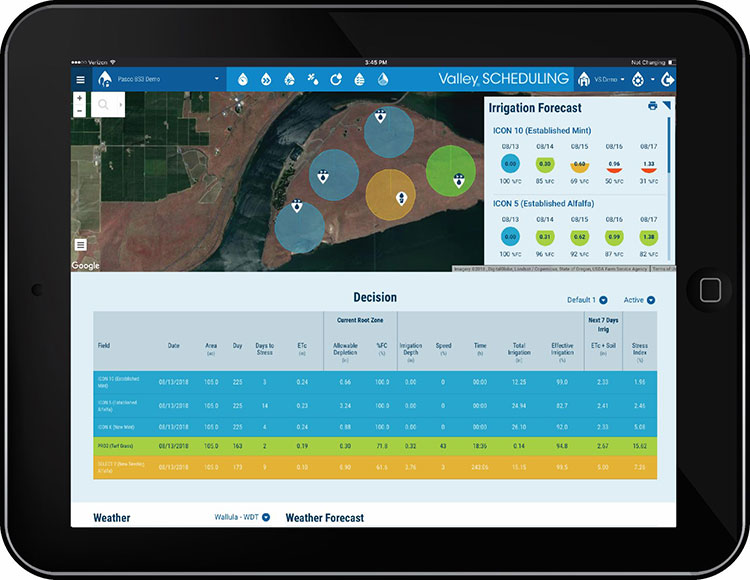
Task: Open the Wallula - WDT weather station dropdown
Action: point(242,517)
